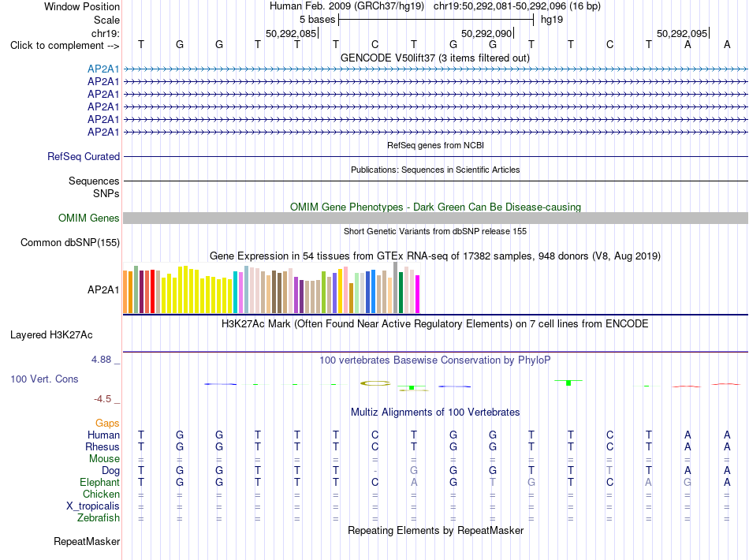Open the GTEx Gene Expression track title
Screen dimensions: 749x560
click(435, 256)
